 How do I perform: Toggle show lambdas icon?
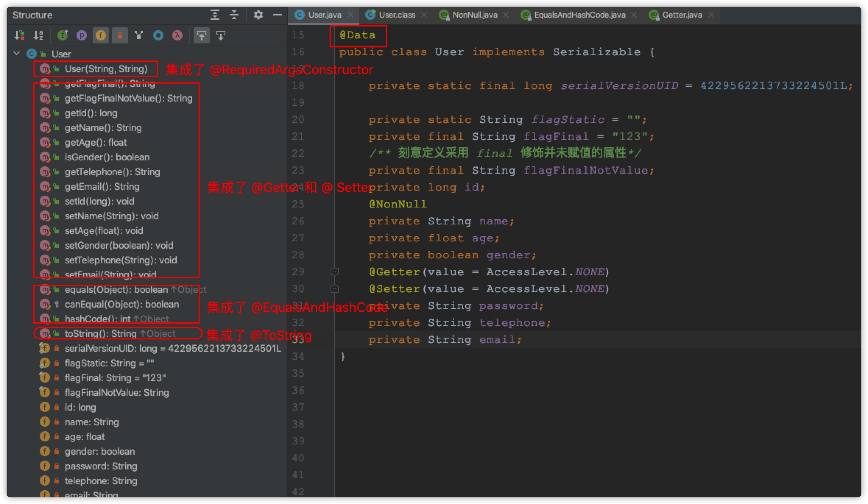click(x=177, y=35)
